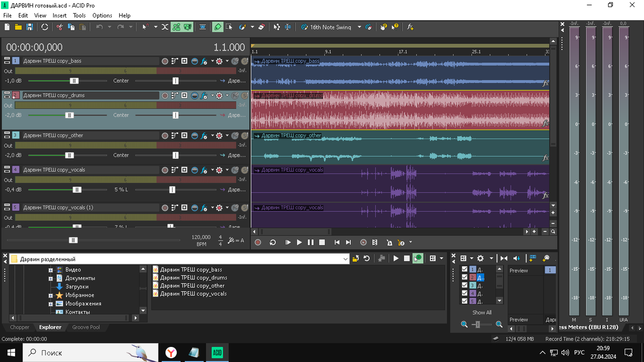644x362 pixels.
Task: Expand the Видео folder in the tree
Action: point(51,270)
